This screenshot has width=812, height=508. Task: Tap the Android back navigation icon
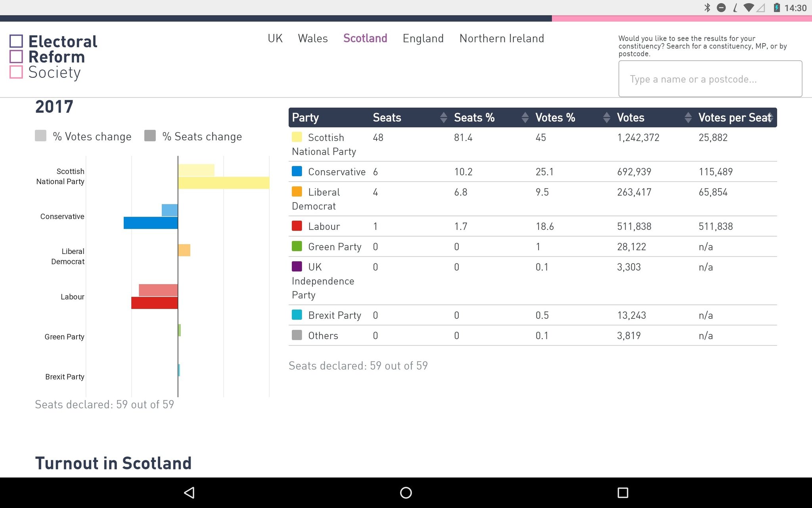[189, 493]
